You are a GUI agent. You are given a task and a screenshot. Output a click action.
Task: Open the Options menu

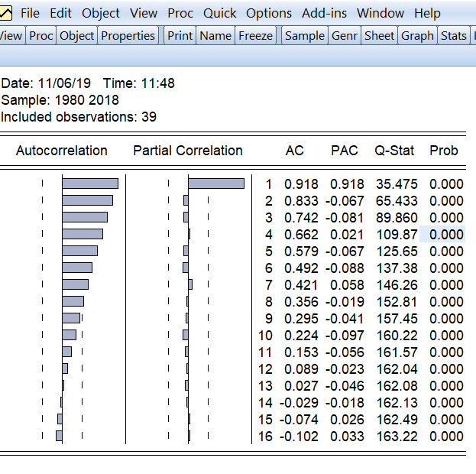click(269, 13)
